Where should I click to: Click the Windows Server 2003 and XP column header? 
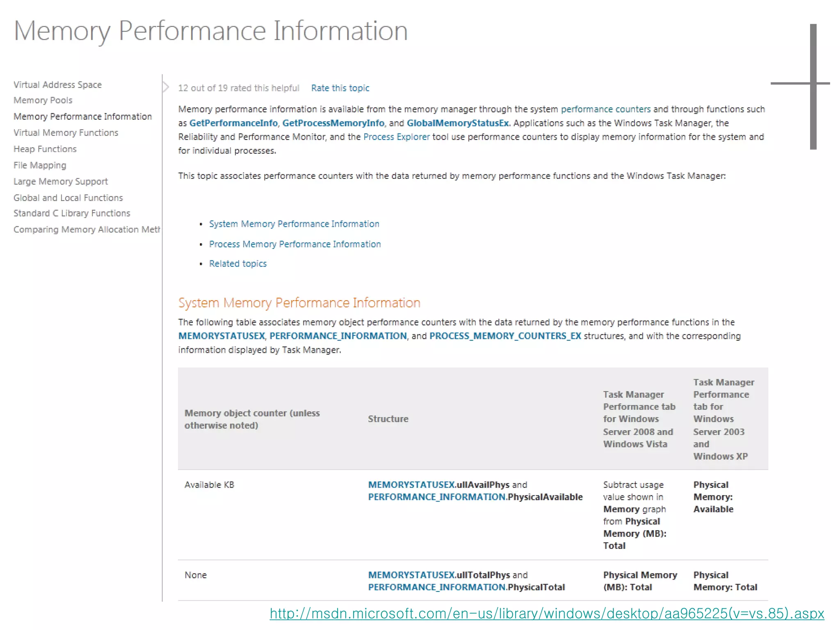[x=724, y=419]
